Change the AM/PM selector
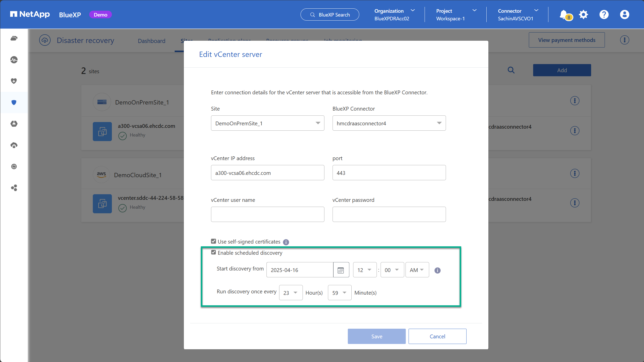This screenshot has height=362, width=644. coord(417,270)
